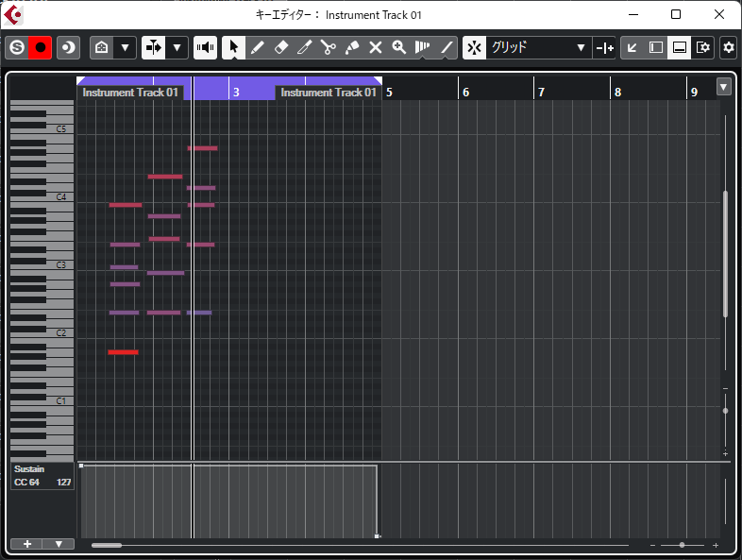Open controller lane setup dropdown arrow
Viewport: 742px width, 560px height.
tap(59, 544)
